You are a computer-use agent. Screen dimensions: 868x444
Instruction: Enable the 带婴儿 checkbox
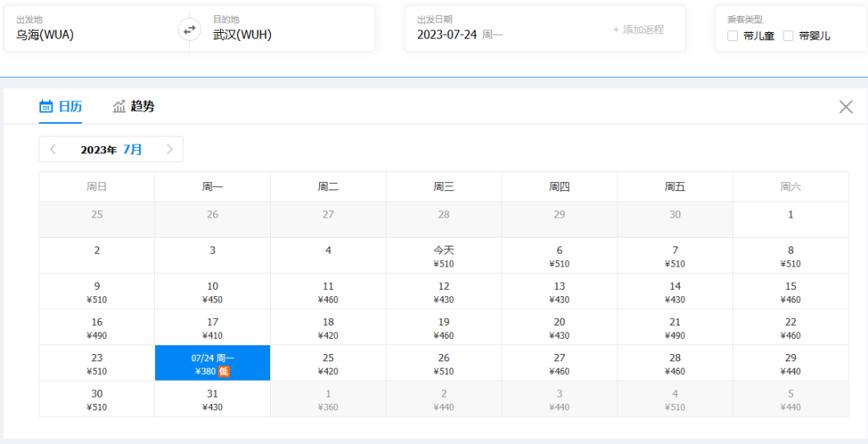pos(788,36)
